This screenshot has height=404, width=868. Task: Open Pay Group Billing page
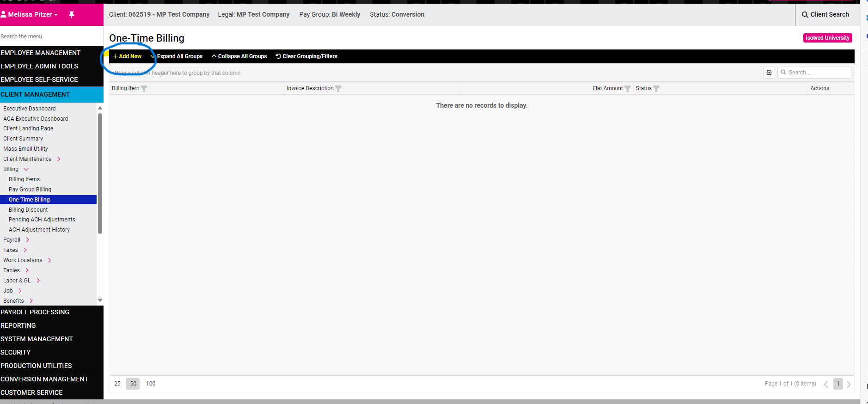tap(30, 190)
